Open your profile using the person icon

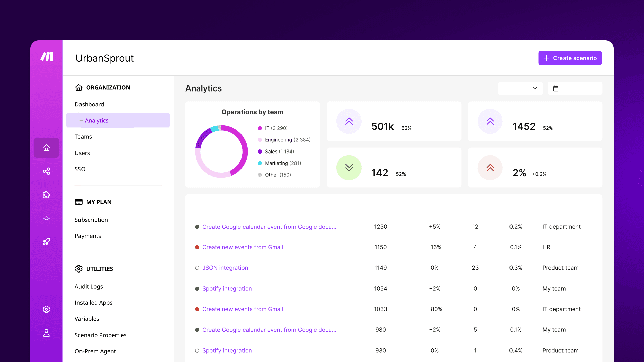(x=46, y=333)
